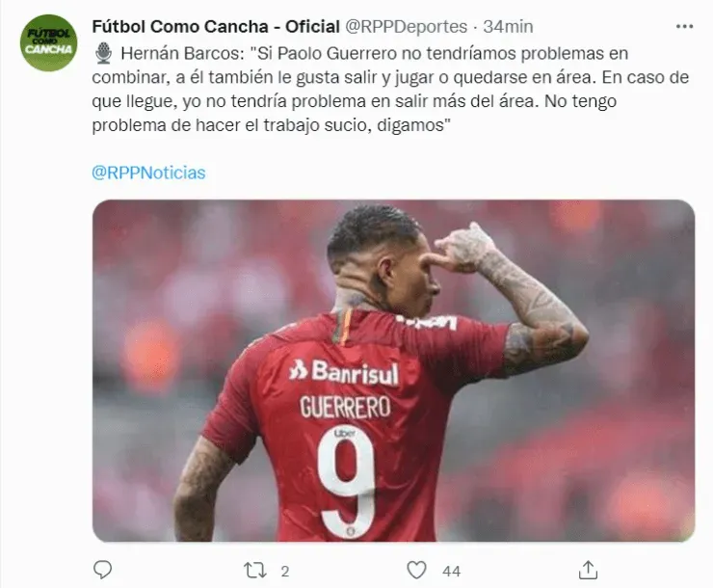Click the reply speech bubble icon
Image resolution: width=713 pixels, height=588 pixels.
(x=102, y=570)
